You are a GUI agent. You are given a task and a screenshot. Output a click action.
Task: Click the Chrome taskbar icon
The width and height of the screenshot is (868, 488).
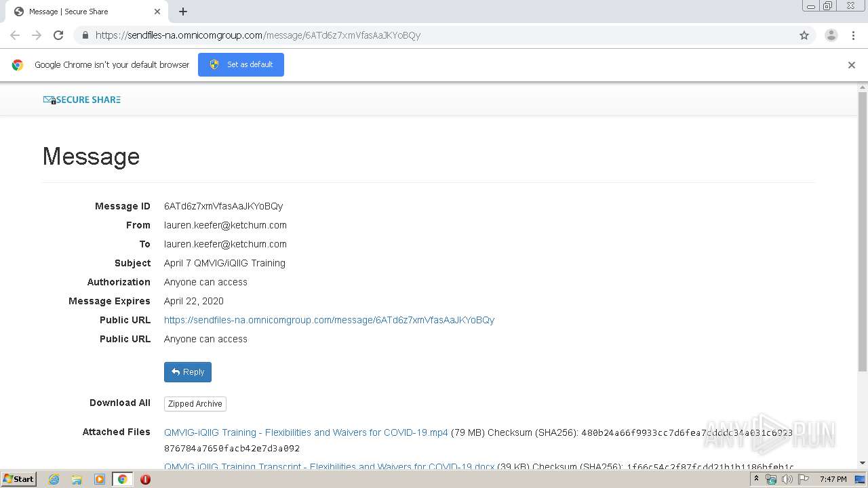click(122, 479)
